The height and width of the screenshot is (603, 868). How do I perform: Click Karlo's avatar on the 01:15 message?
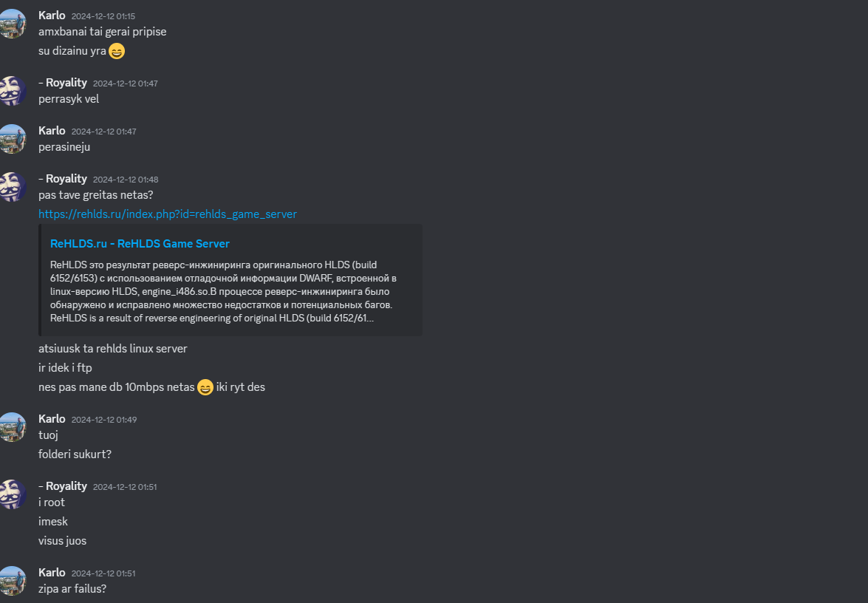(12, 24)
